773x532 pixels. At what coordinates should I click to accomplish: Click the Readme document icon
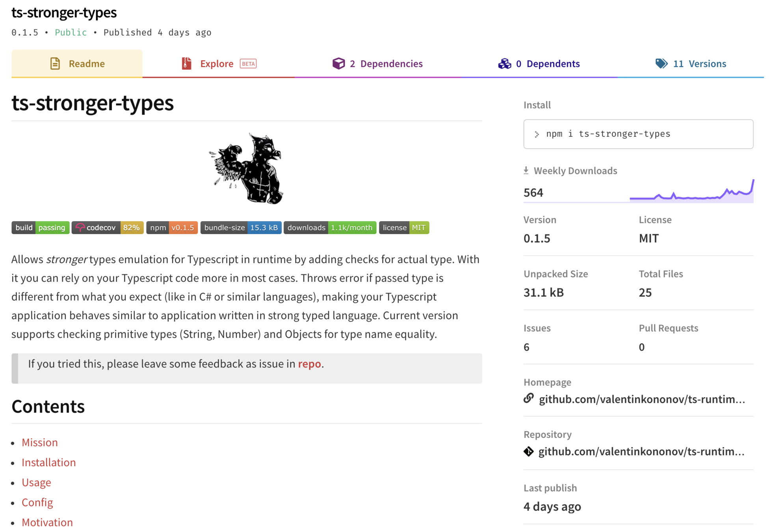click(x=55, y=63)
